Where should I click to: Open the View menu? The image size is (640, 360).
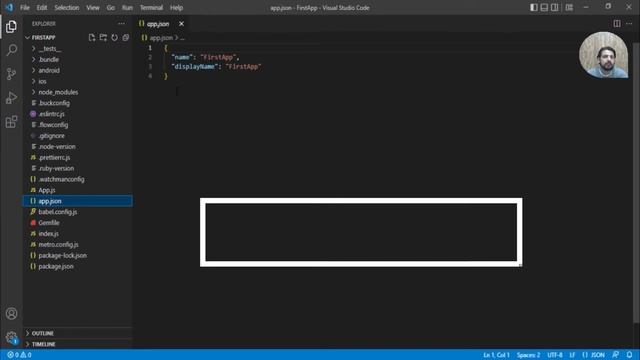[x=93, y=7]
